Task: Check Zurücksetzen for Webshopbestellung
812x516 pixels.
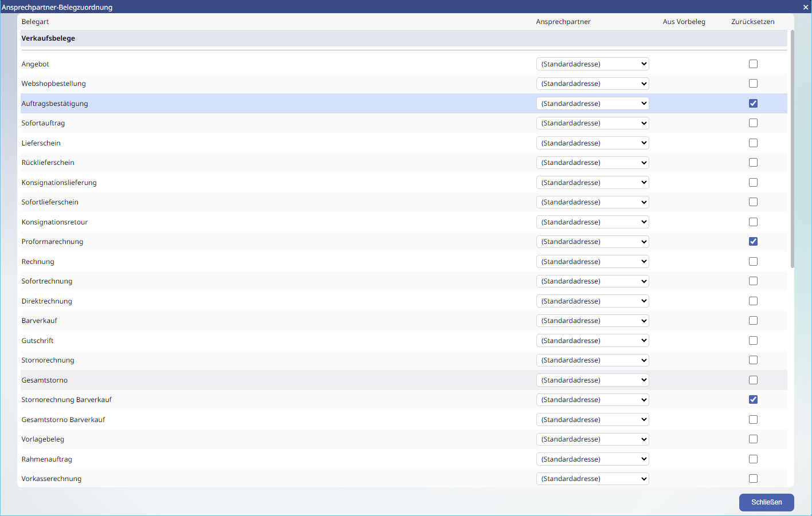Action: [753, 84]
